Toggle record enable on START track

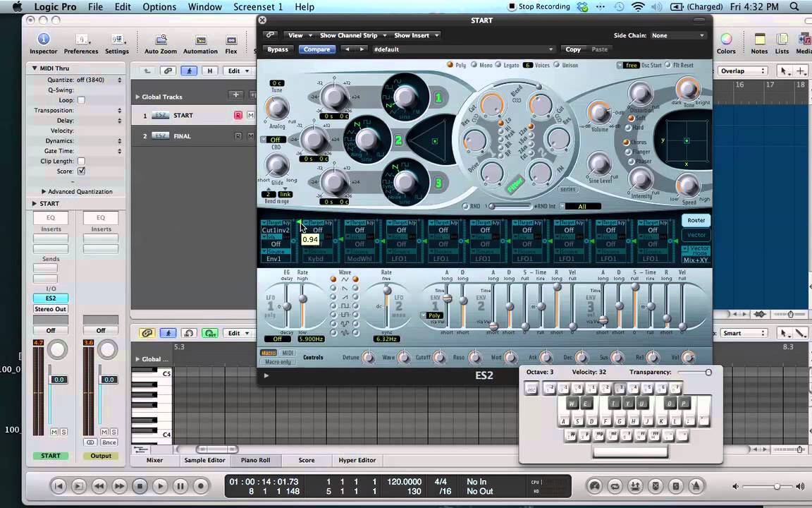pyautogui.click(x=238, y=115)
